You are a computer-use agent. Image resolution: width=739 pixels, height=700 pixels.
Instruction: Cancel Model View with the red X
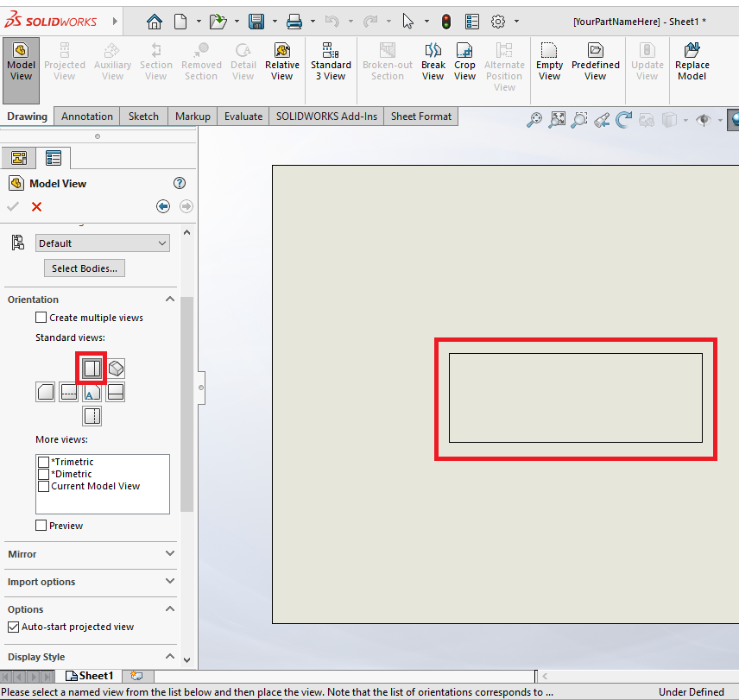point(35,206)
